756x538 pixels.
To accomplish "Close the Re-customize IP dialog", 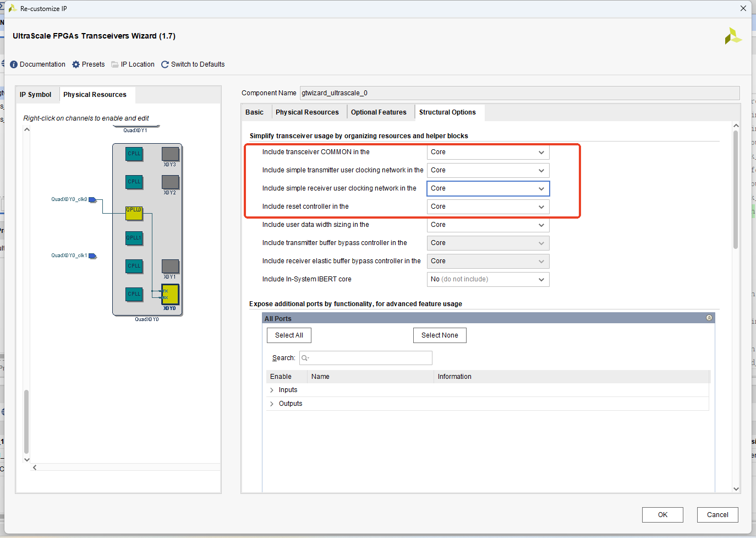I will click(x=743, y=8).
